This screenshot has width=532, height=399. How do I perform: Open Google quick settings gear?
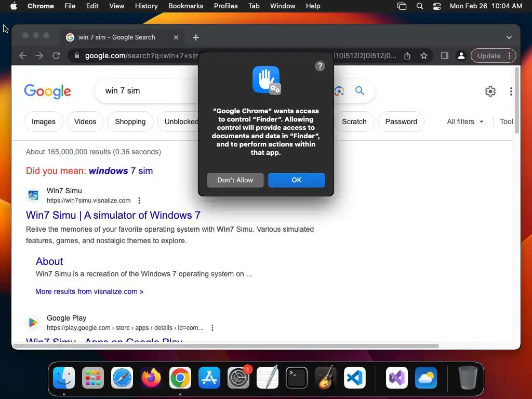(490, 91)
